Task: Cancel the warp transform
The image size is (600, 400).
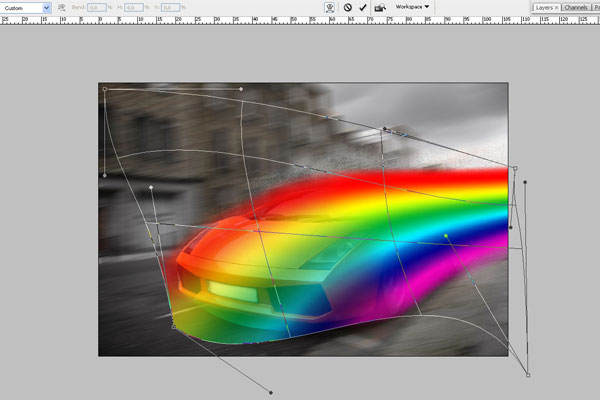Action: click(347, 7)
